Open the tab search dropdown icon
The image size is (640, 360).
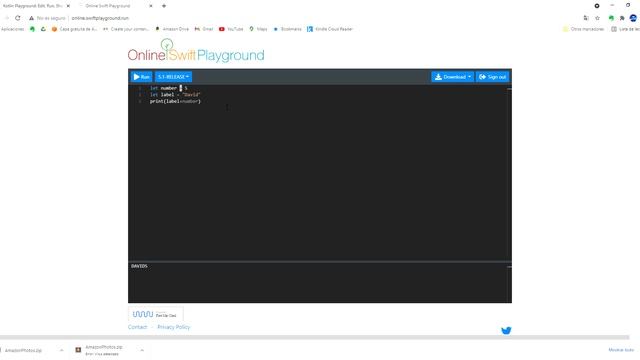pos(597,6)
